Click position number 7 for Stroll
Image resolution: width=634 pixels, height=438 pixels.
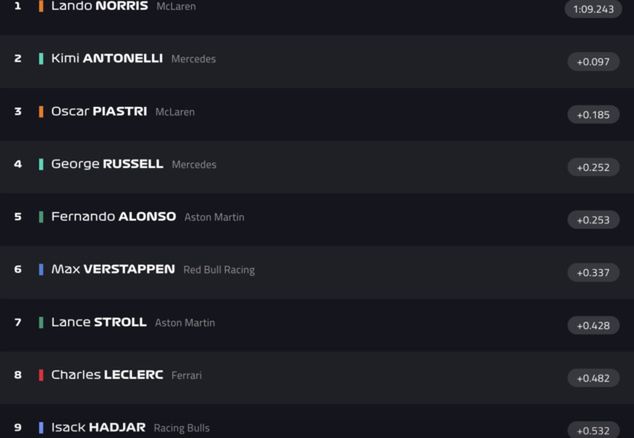(x=17, y=322)
